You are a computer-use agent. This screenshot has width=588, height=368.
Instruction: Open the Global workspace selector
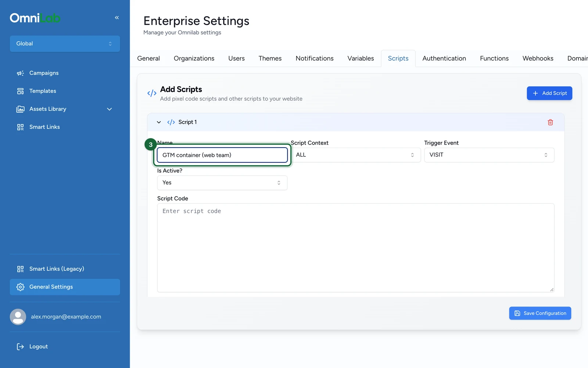coord(65,44)
